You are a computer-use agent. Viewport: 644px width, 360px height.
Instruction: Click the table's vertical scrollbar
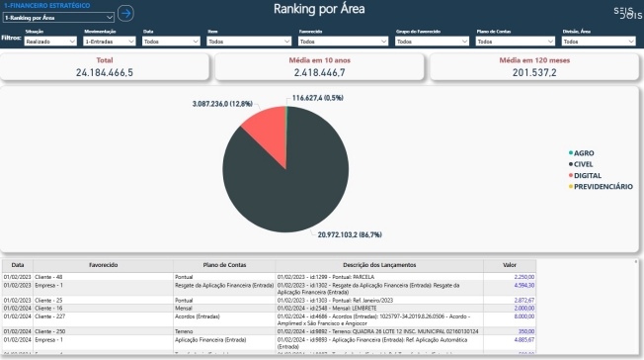coord(636,306)
